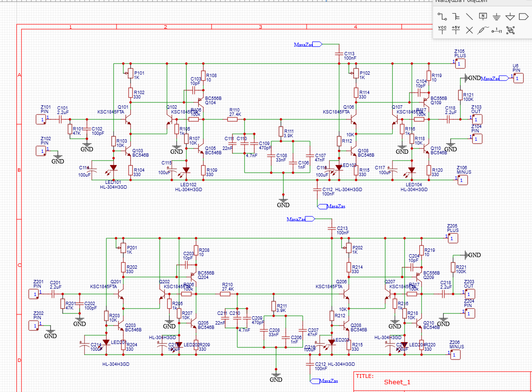Select the Bus tool
The image size is (532, 392).
[x=456, y=16]
